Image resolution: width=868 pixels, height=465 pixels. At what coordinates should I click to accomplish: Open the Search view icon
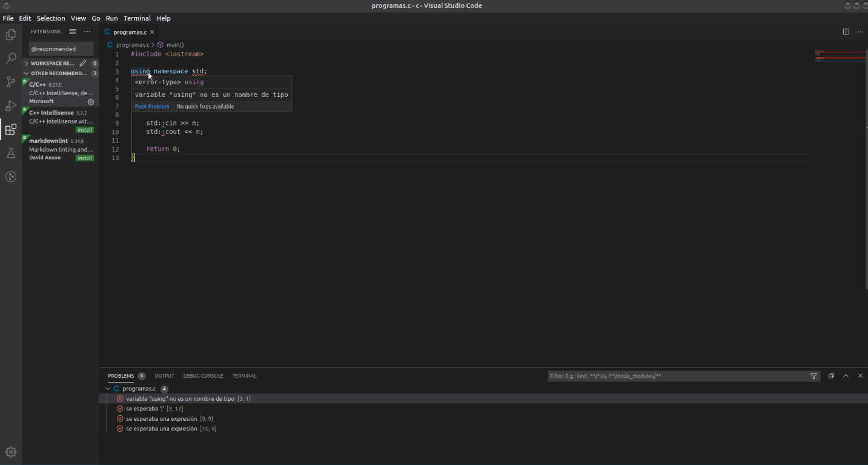(x=10, y=58)
